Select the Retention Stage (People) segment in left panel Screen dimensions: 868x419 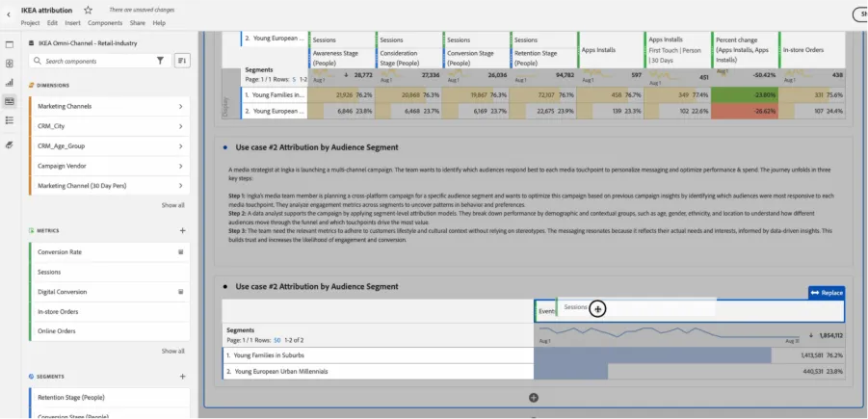(x=109, y=398)
